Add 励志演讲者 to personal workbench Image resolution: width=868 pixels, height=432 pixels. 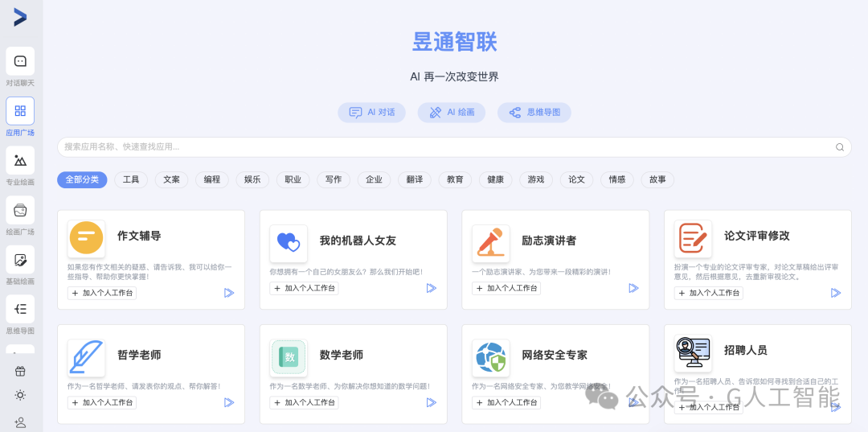point(506,288)
